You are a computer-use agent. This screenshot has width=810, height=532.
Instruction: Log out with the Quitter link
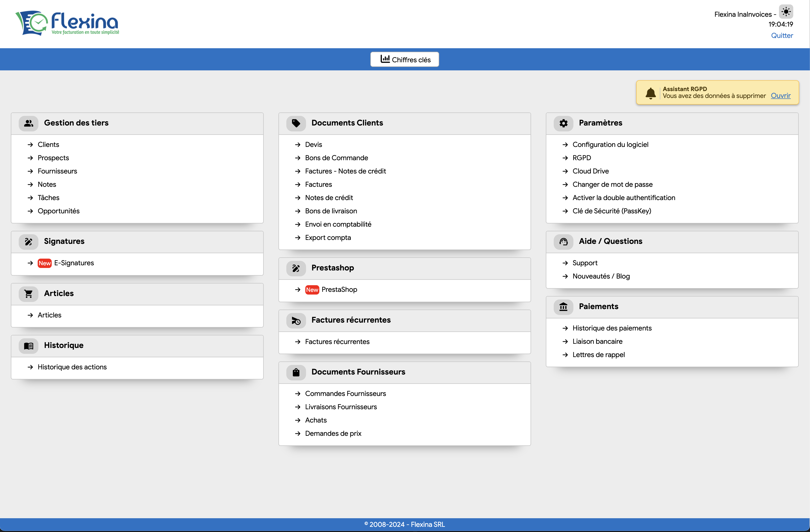782,35
